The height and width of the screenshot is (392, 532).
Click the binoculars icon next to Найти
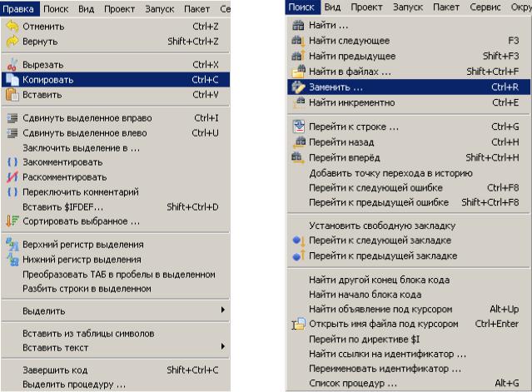[299, 25]
